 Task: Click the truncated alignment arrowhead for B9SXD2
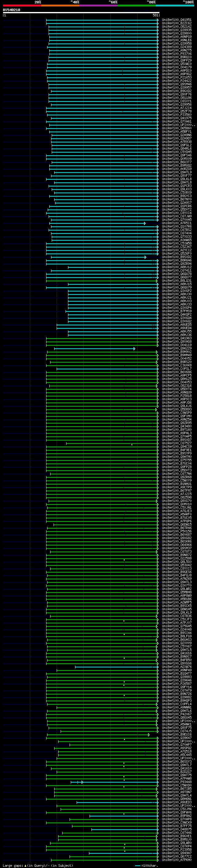point(146,257)
